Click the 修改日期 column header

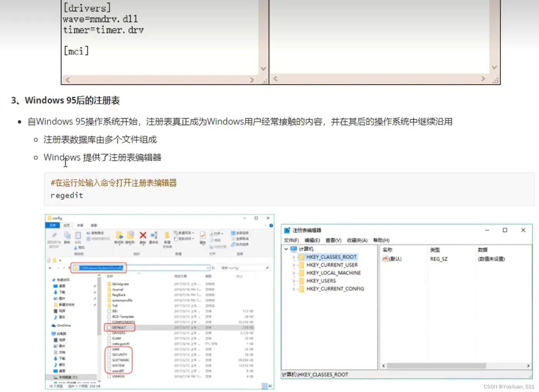[x=180, y=276]
